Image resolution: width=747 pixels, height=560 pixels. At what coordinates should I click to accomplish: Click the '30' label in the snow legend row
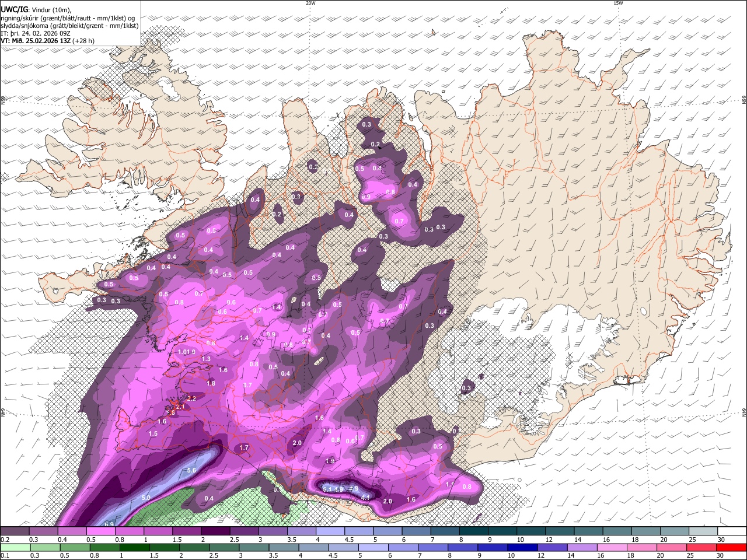point(721,540)
